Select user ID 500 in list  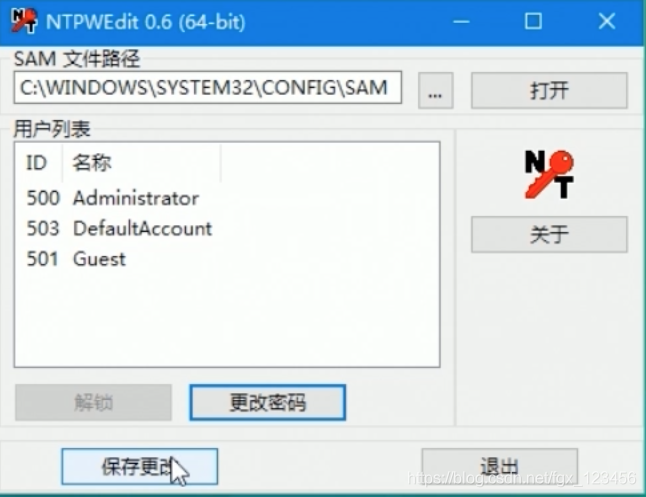(43, 198)
